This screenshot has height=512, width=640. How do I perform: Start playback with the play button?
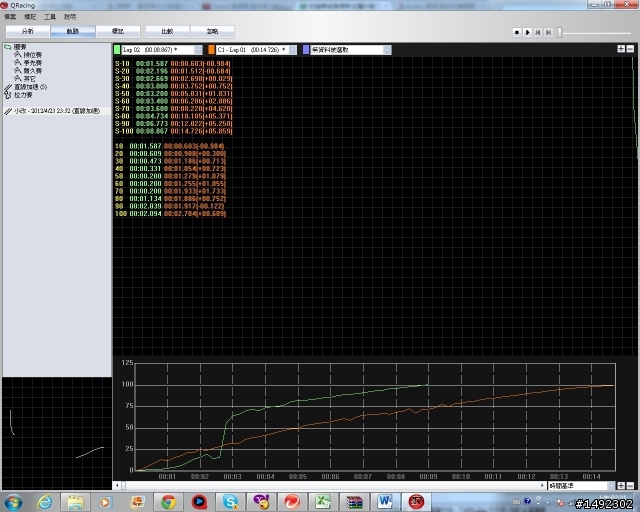point(527,32)
